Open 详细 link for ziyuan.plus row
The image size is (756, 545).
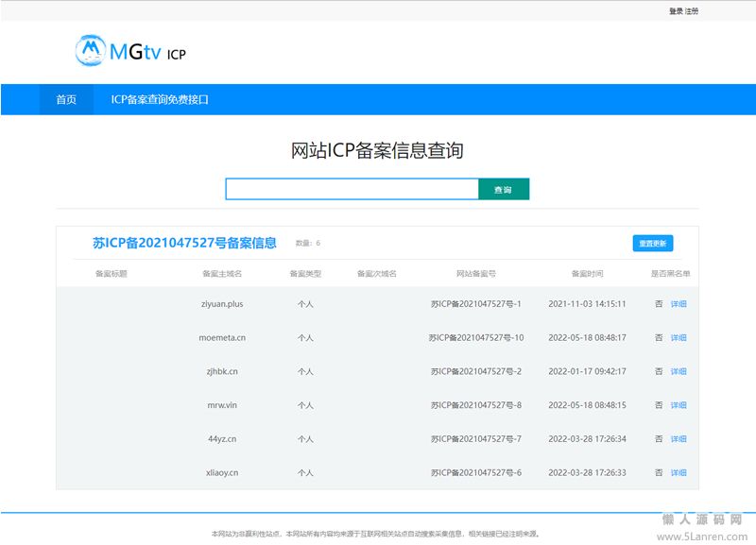(679, 304)
